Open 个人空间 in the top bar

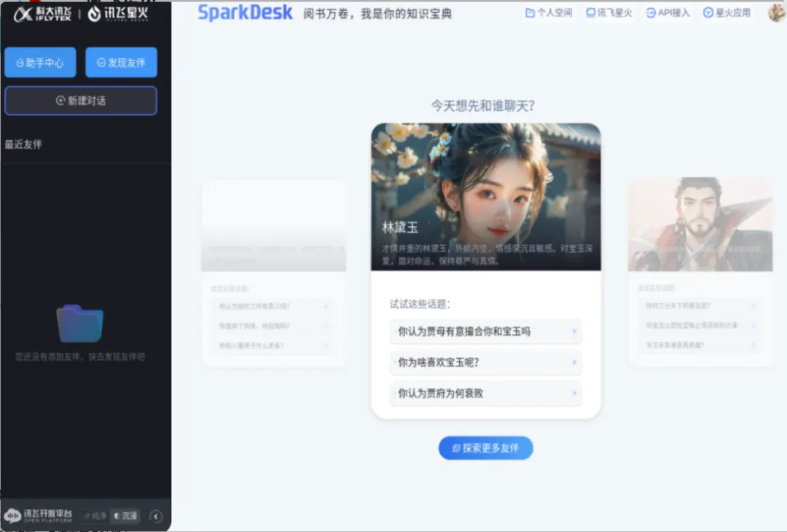[548, 12]
